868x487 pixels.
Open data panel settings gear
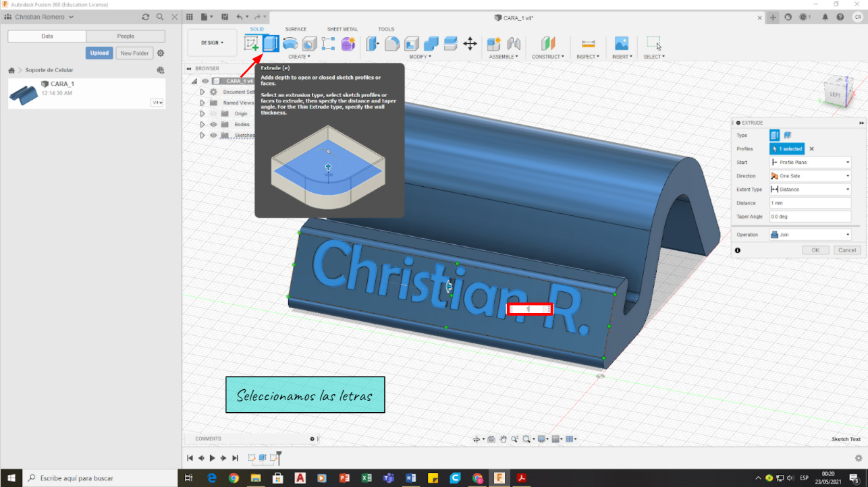point(161,53)
